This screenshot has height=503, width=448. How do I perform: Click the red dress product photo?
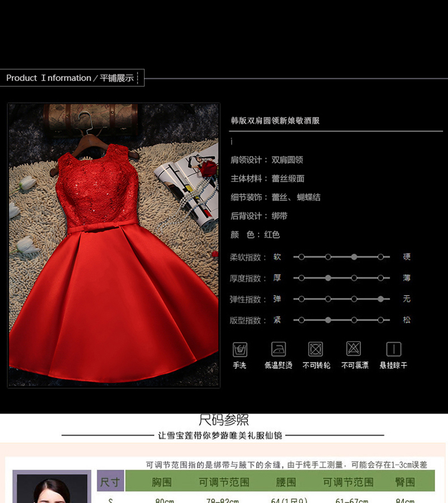[114, 246]
